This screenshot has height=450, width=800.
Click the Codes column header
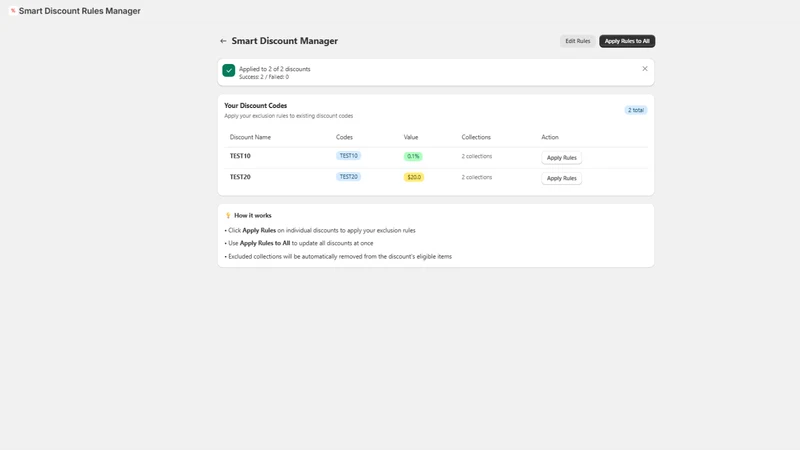pos(344,137)
